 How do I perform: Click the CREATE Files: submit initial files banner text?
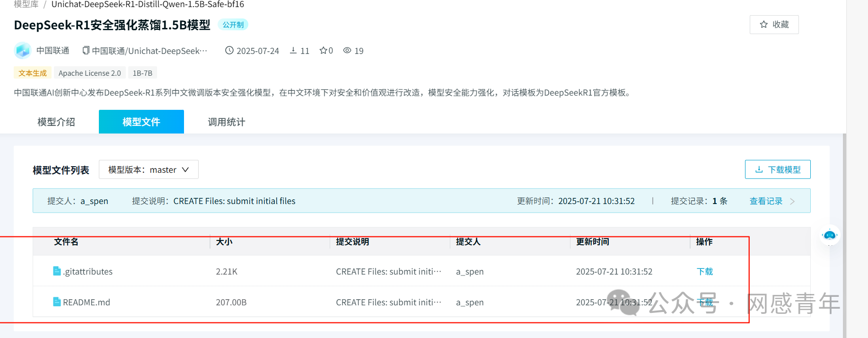[x=234, y=201]
